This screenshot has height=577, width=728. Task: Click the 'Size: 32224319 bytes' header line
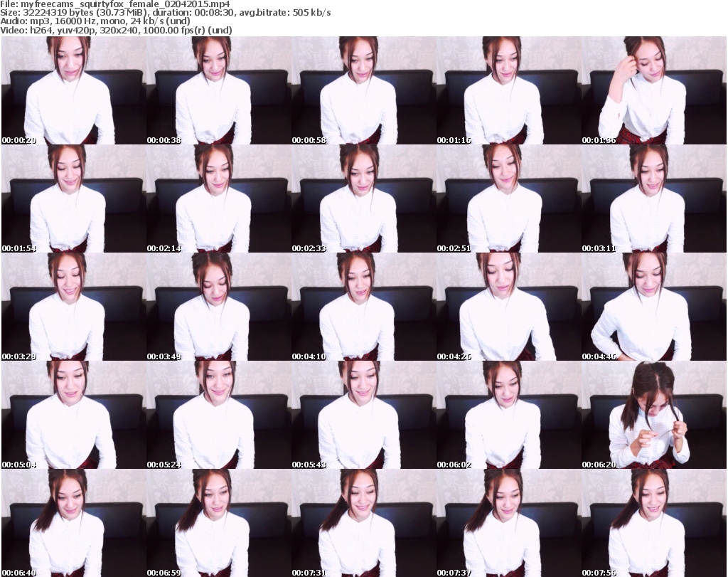coord(165,13)
